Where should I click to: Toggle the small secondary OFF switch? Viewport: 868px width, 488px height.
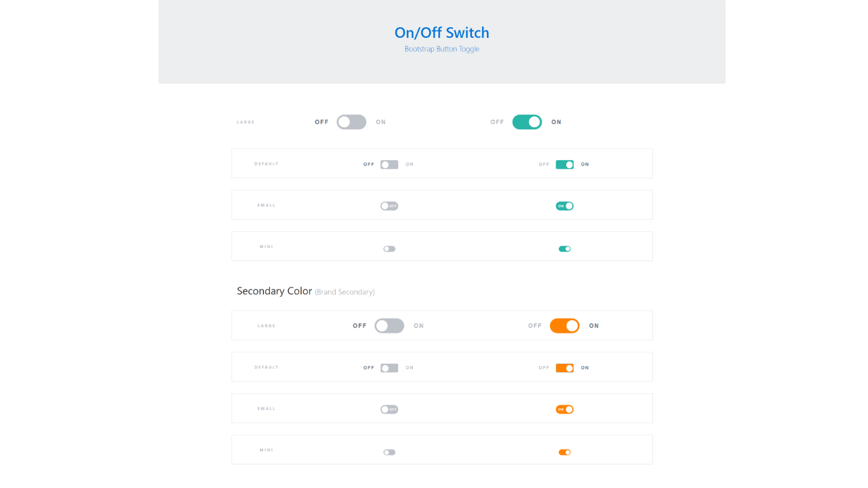point(389,409)
